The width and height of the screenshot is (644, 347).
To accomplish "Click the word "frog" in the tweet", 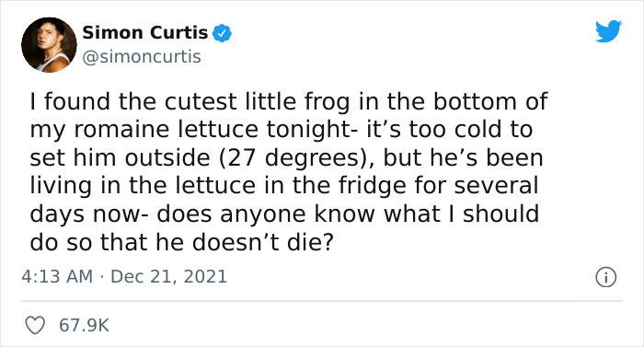I will [328, 101].
